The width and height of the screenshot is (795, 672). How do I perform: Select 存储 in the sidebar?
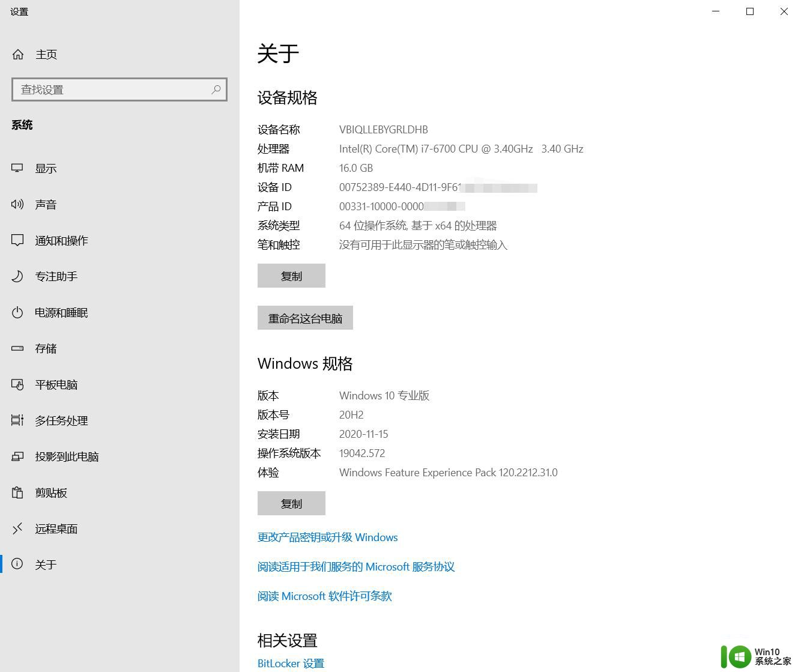click(119, 348)
